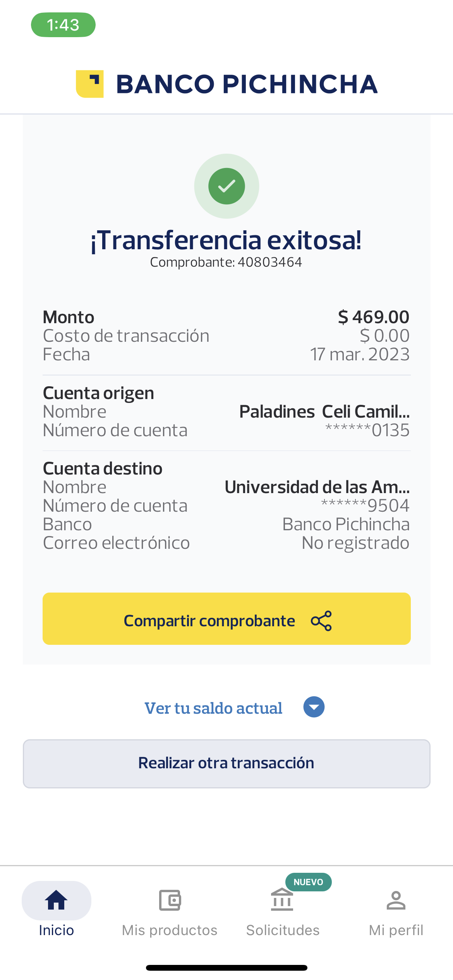
Task: Open Mi perfil person icon
Action: point(396,900)
